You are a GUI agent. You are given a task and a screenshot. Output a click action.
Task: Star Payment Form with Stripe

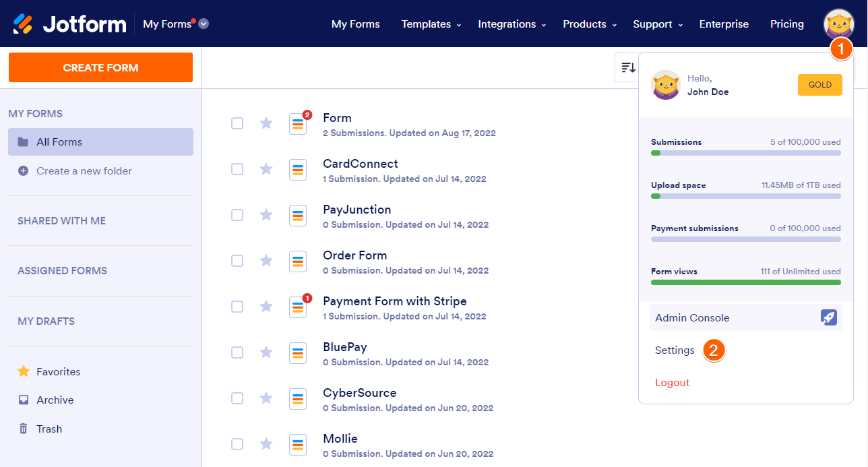pos(266,307)
